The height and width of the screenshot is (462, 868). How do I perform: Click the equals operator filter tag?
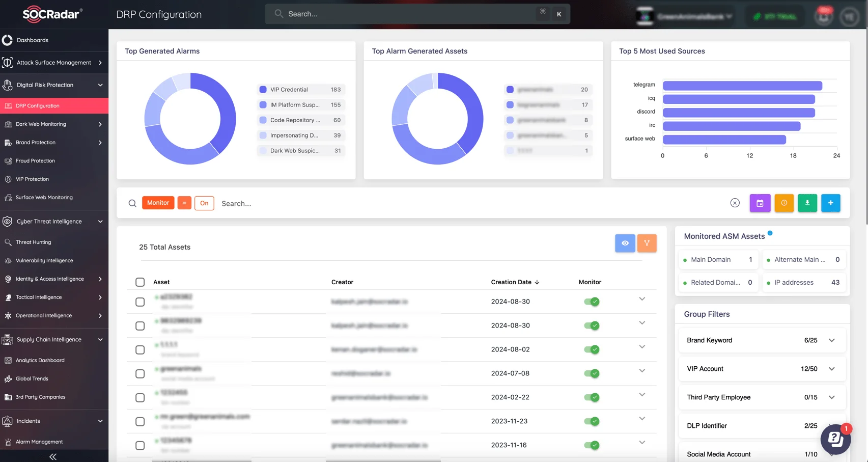184,203
